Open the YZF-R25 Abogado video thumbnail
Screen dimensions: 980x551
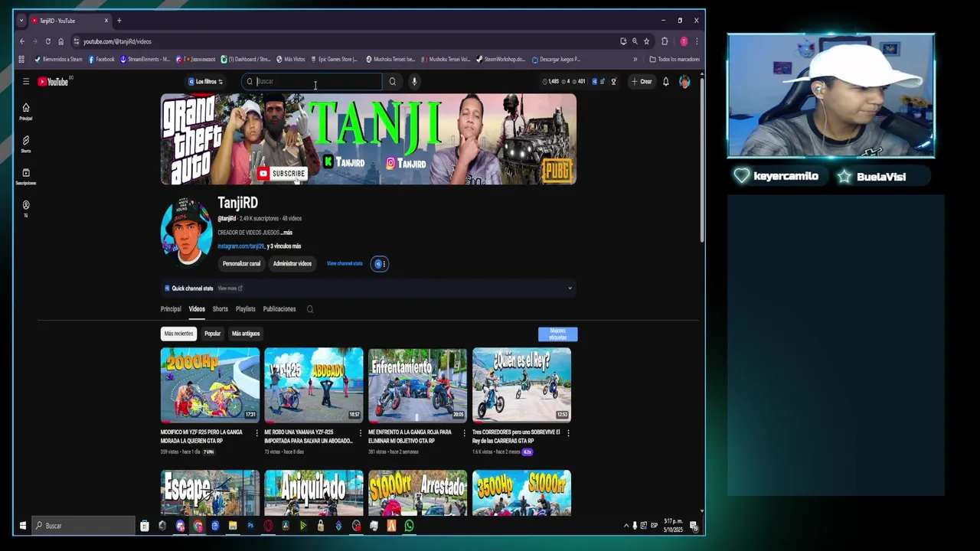[x=314, y=385]
